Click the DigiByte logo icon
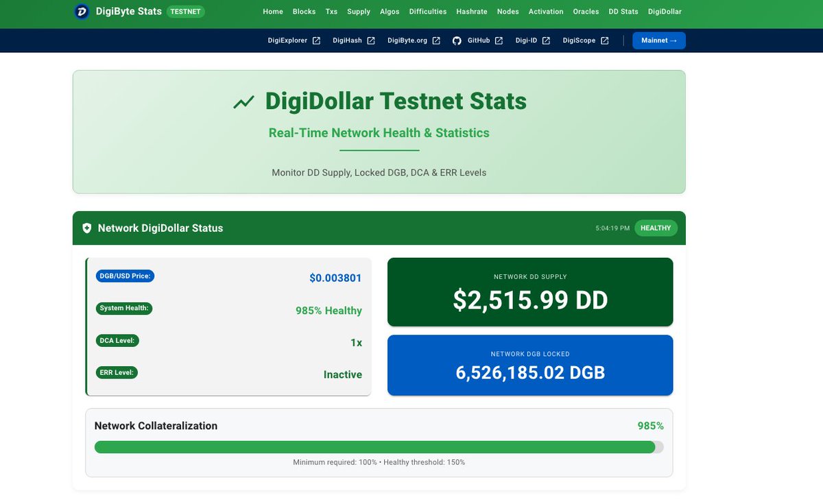This screenshot has height=504, width=823. pos(82,12)
